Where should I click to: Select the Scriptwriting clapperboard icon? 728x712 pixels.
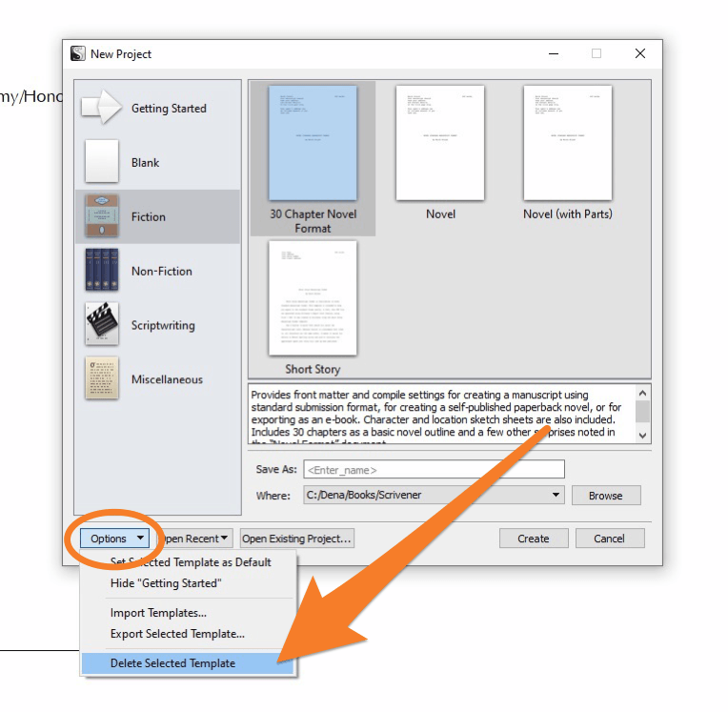click(102, 324)
